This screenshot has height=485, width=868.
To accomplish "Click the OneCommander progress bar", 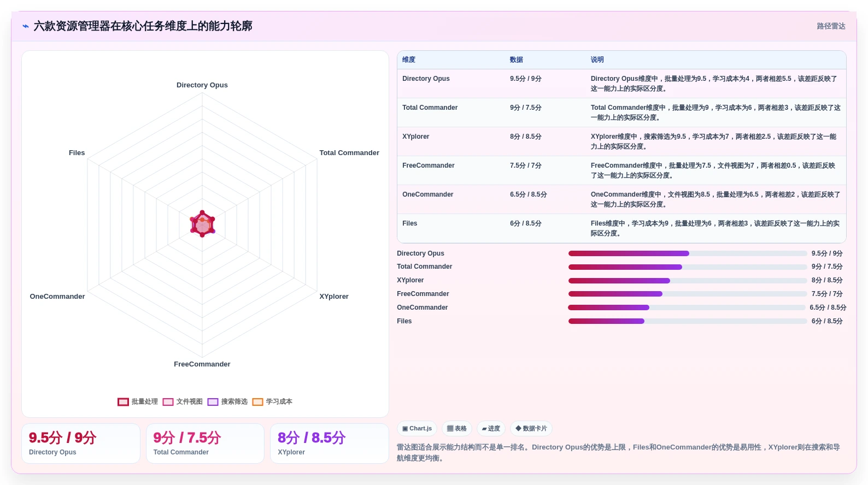I will point(687,307).
